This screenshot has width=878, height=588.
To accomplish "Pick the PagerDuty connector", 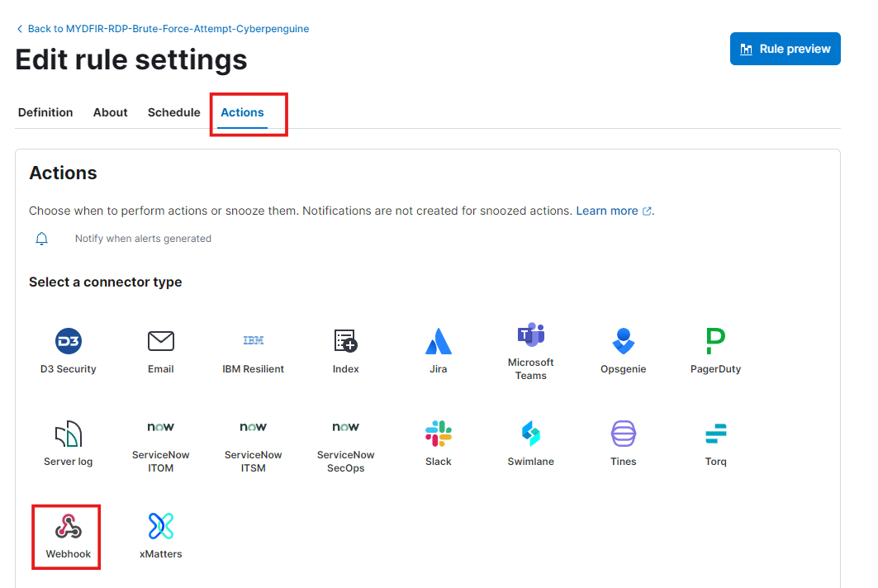I will pyautogui.click(x=715, y=351).
